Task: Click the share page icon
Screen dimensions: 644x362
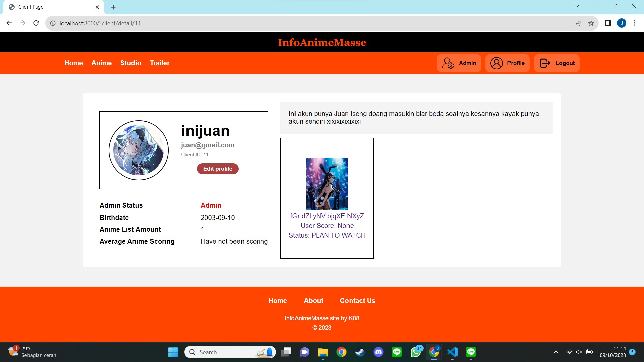Action: [x=578, y=23]
